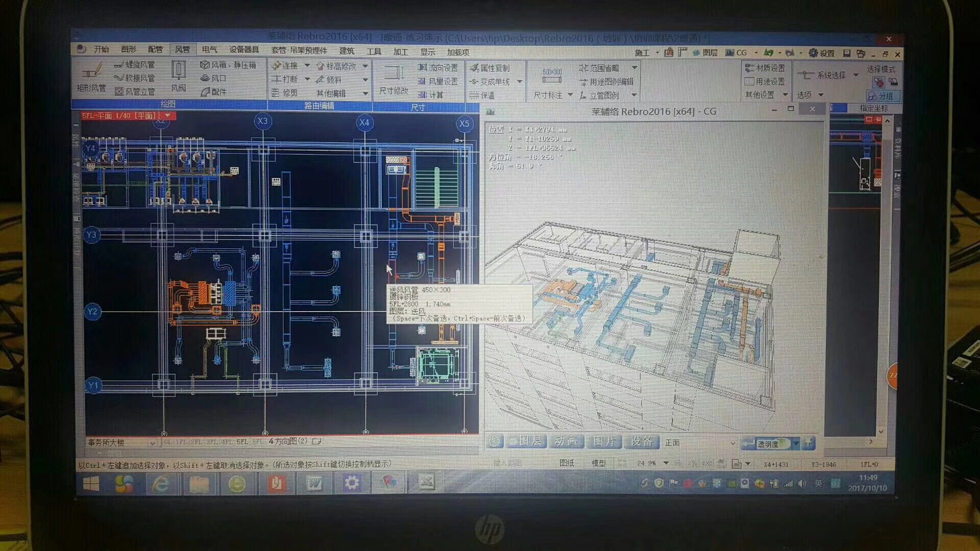Select the 风口 air outlet tool
980x551 pixels.
213,78
